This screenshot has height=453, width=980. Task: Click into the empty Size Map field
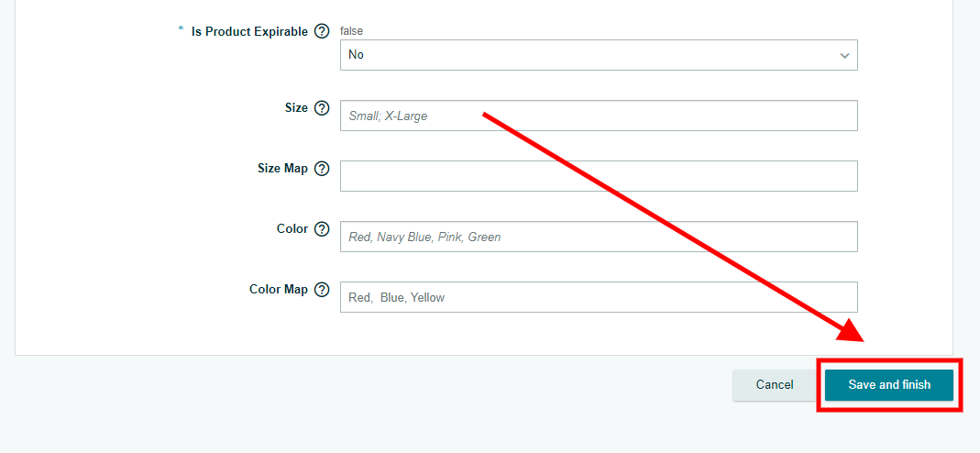pos(599,176)
